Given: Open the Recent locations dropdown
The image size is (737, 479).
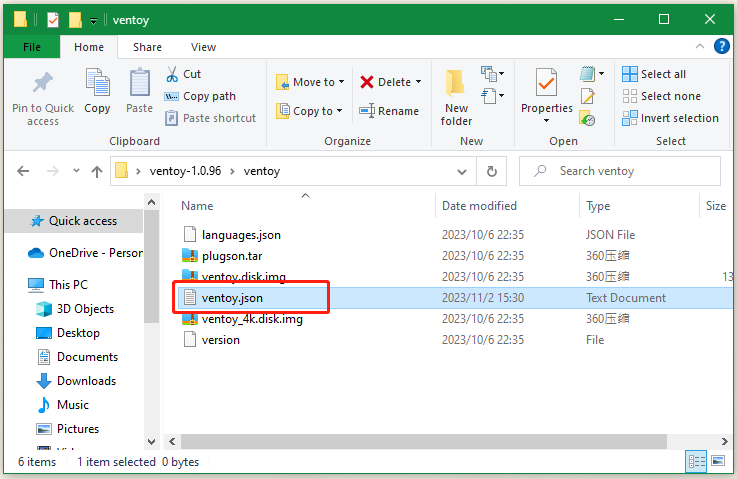Looking at the screenshot, I should click(x=76, y=171).
